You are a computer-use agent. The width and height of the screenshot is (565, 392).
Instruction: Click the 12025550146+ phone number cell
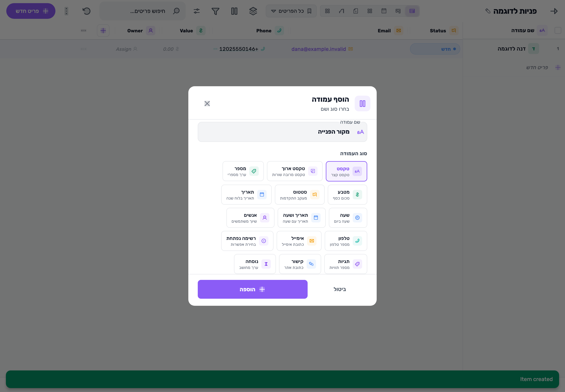239,49
